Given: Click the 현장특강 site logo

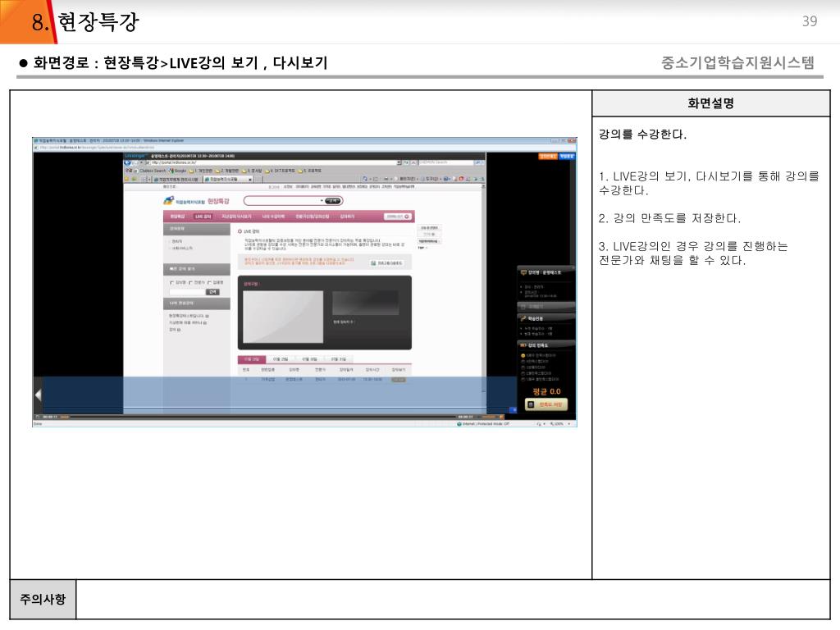Looking at the screenshot, I should (196, 201).
